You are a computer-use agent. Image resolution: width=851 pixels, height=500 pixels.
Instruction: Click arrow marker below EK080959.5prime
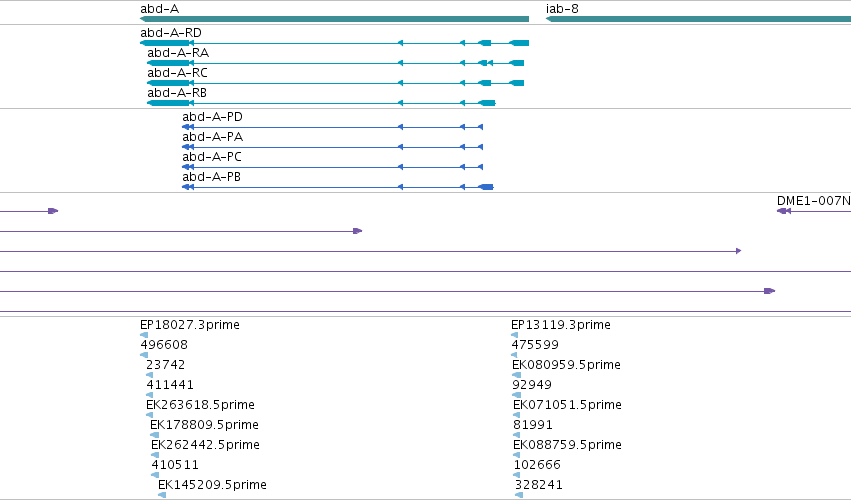point(516,375)
